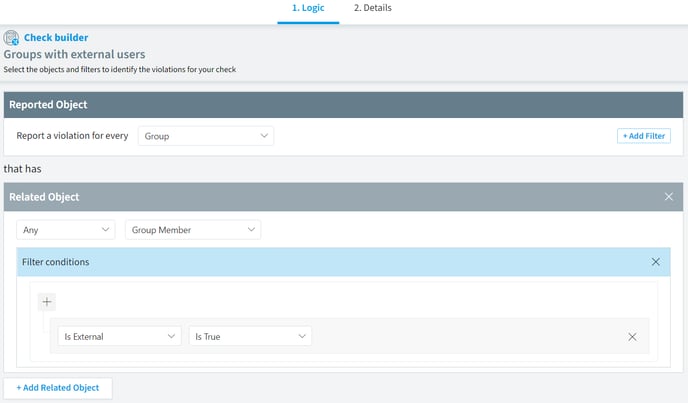The height and width of the screenshot is (403, 688).
Task: Click the 'Groups with external users' title
Action: coord(75,54)
